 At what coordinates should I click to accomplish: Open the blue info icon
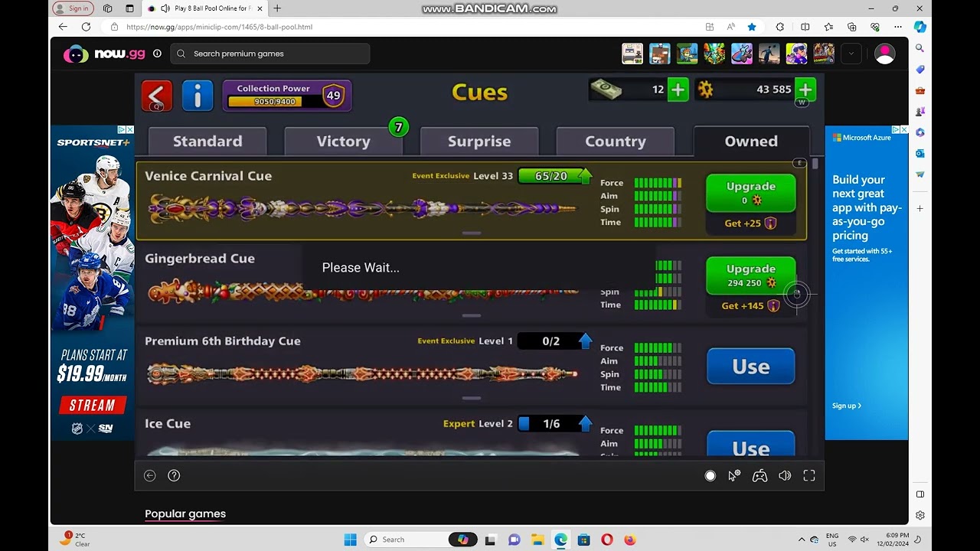point(198,96)
